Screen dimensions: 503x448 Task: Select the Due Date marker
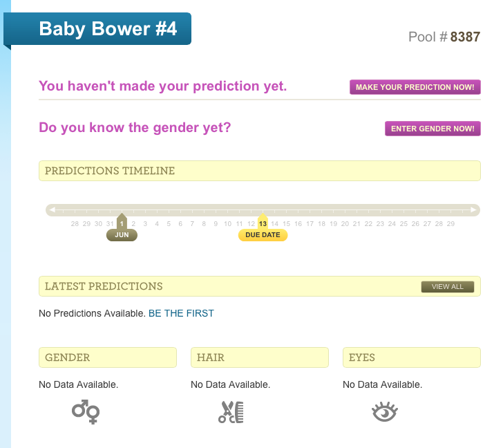tap(263, 235)
